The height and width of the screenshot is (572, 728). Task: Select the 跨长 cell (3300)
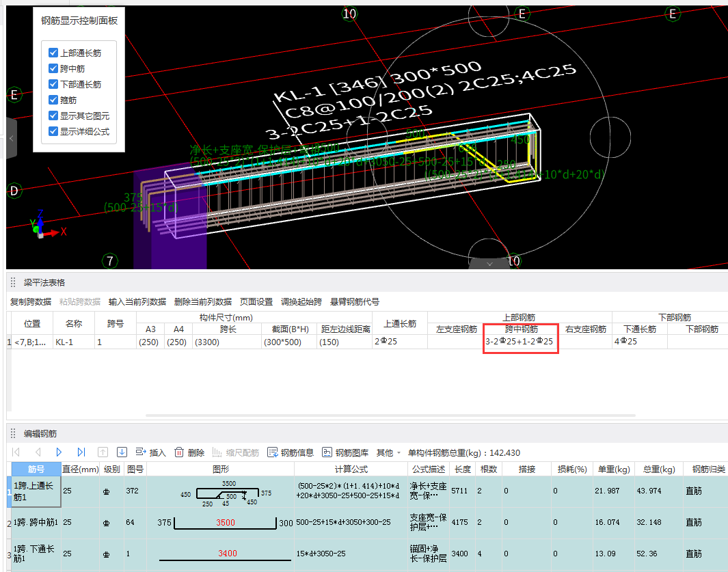click(x=227, y=342)
